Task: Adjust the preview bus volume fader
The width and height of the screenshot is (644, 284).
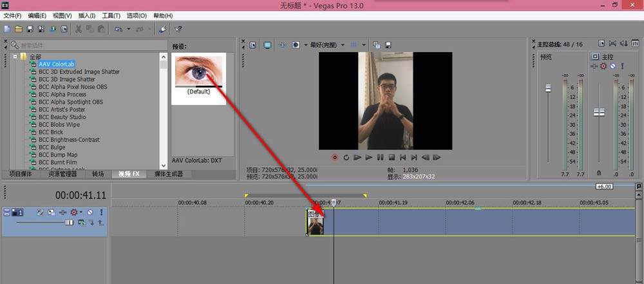Action: [548, 88]
